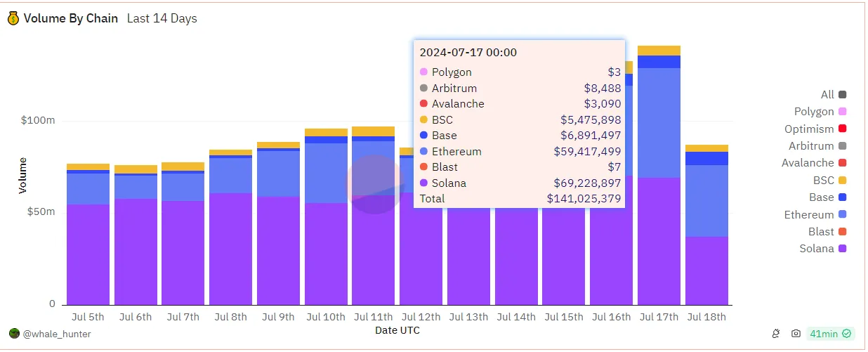Click the Jul 10th Ethereum bar segment
Viewport: 868px width, 352px height.
tap(326, 173)
